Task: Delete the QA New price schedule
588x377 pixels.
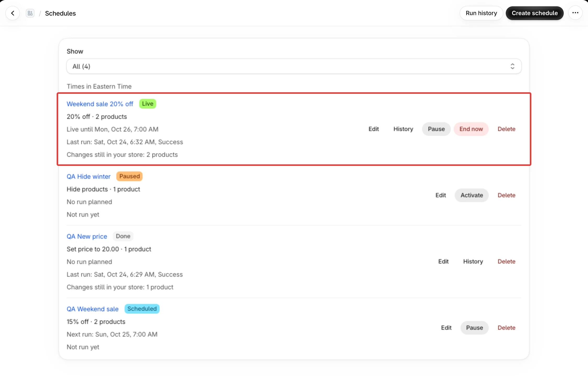Action: click(506, 262)
